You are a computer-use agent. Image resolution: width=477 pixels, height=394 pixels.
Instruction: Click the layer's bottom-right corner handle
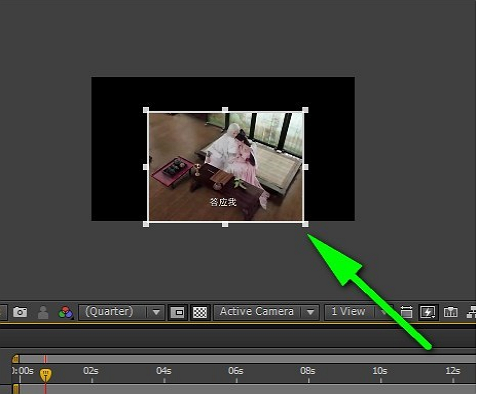pyautogui.click(x=305, y=224)
